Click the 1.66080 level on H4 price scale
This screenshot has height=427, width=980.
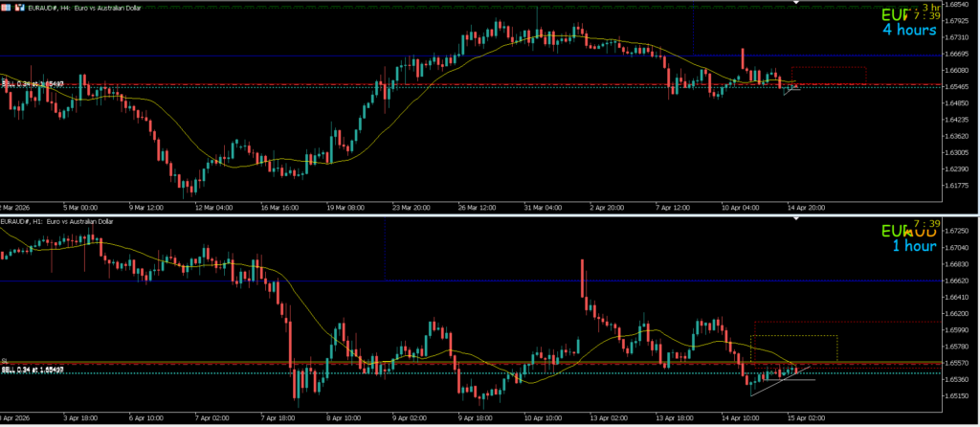tap(957, 70)
